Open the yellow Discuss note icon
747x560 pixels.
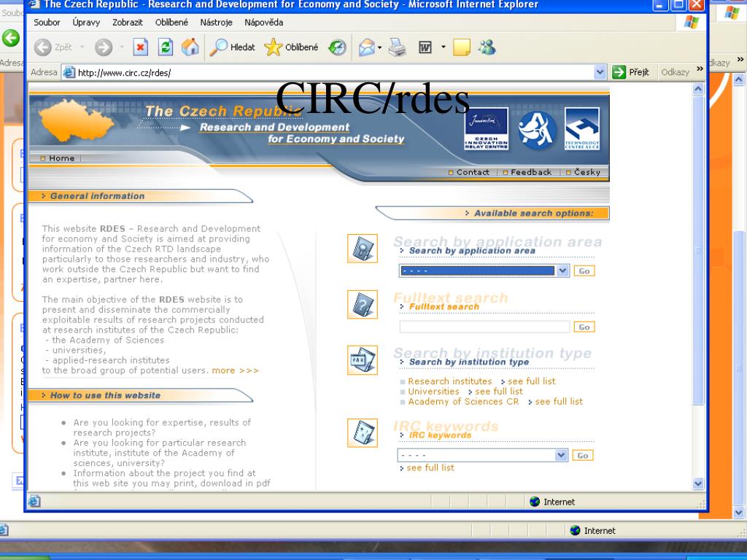pos(462,47)
